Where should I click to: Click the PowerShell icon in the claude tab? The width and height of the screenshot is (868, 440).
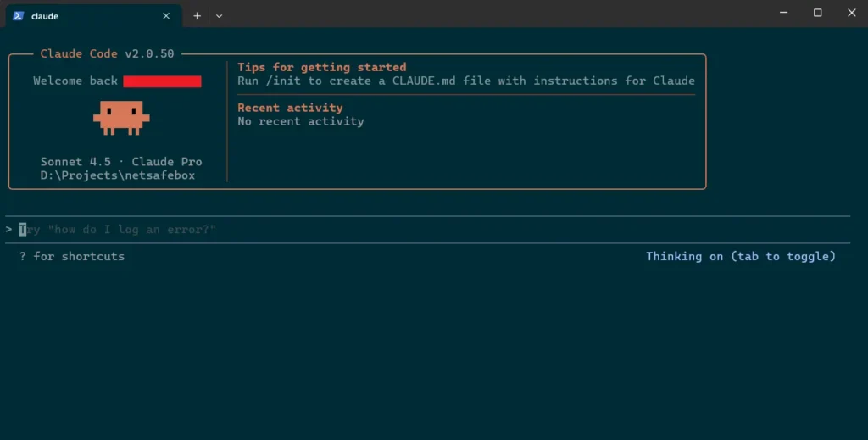pyautogui.click(x=18, y=15)
